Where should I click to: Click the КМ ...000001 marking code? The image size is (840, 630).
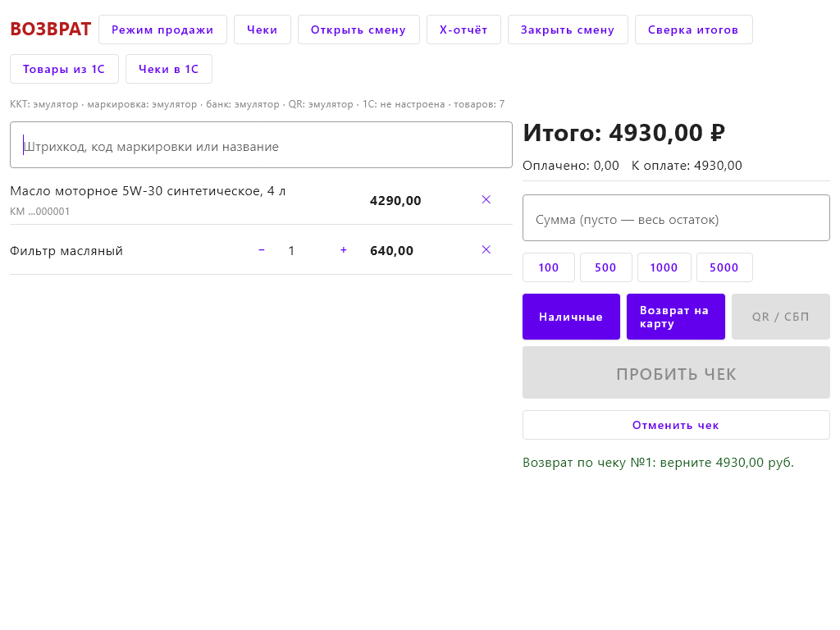39,212
